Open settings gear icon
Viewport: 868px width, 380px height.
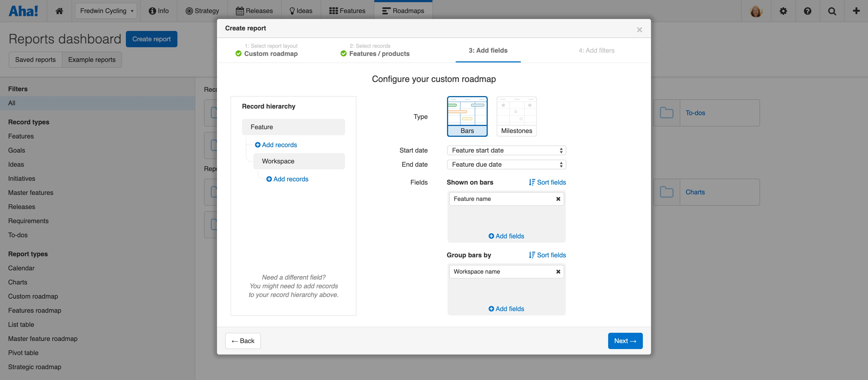pyautogui.click(x=783, y=11)
